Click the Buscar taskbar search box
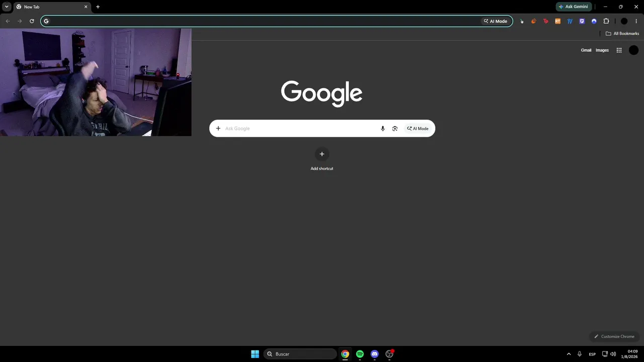The image size is (644, 362). coord(300,354)
